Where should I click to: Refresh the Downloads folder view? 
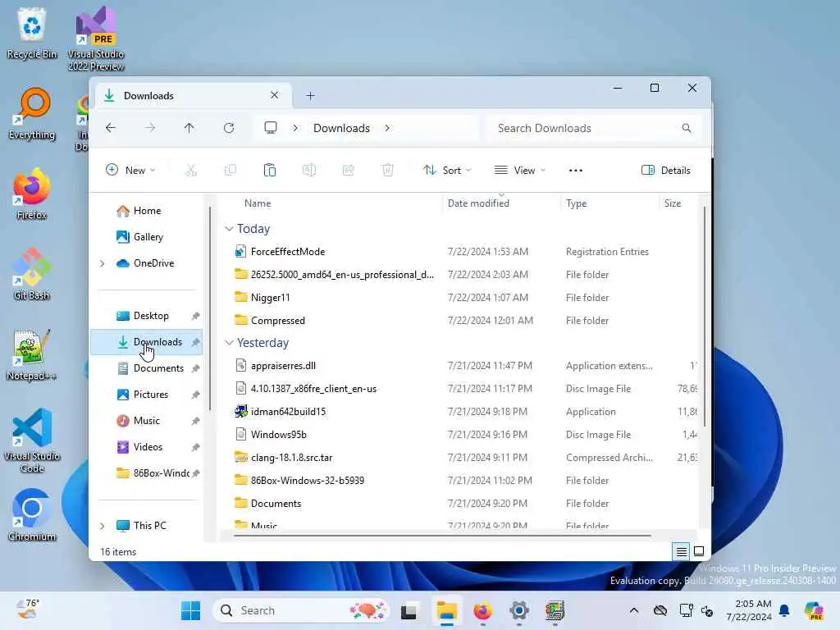click(x=229, y=128)
